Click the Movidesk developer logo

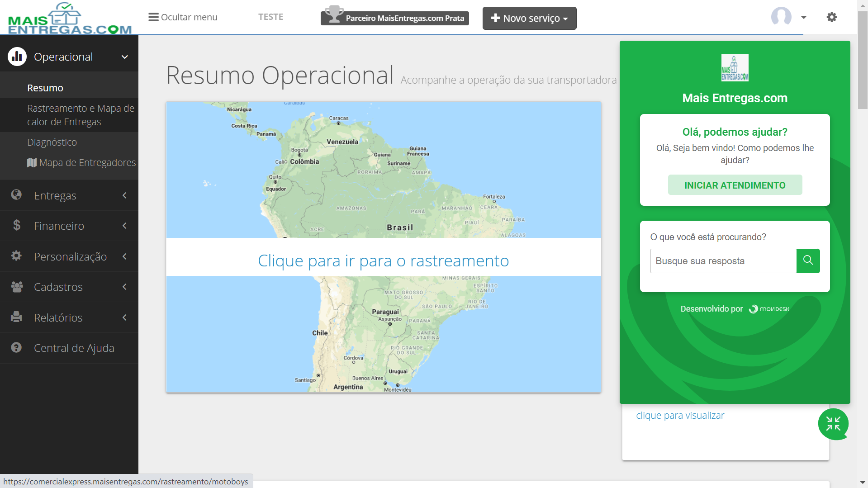(x=769, y=309)
